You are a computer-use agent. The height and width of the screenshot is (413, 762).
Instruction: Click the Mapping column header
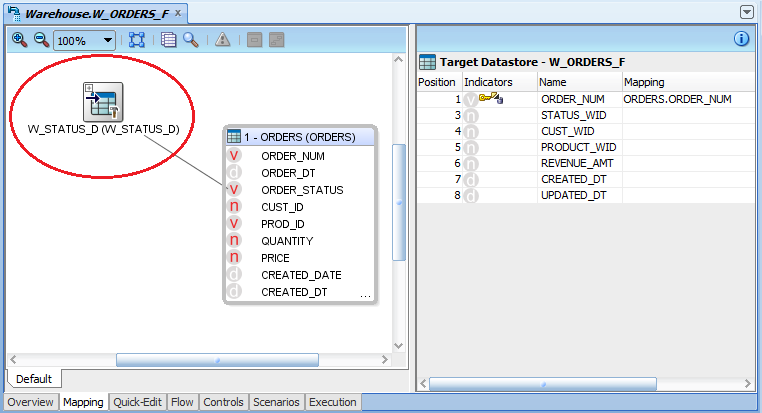click(x=689, y=82)
